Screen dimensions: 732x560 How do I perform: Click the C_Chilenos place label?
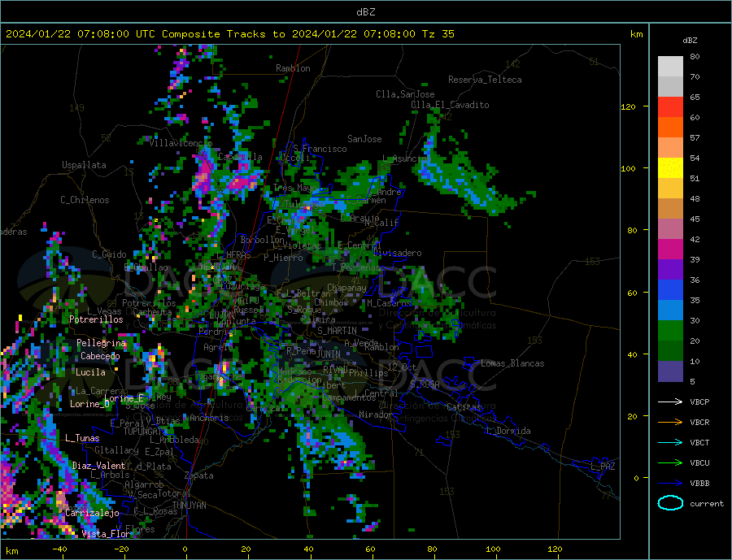(x=85, y=200)
